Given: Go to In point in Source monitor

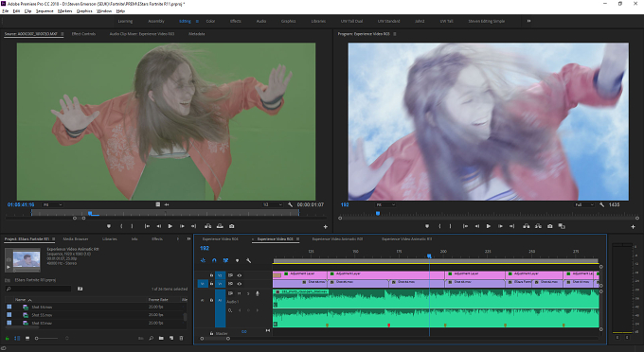Looking at the screenshot, I should (x=147, y=226).
